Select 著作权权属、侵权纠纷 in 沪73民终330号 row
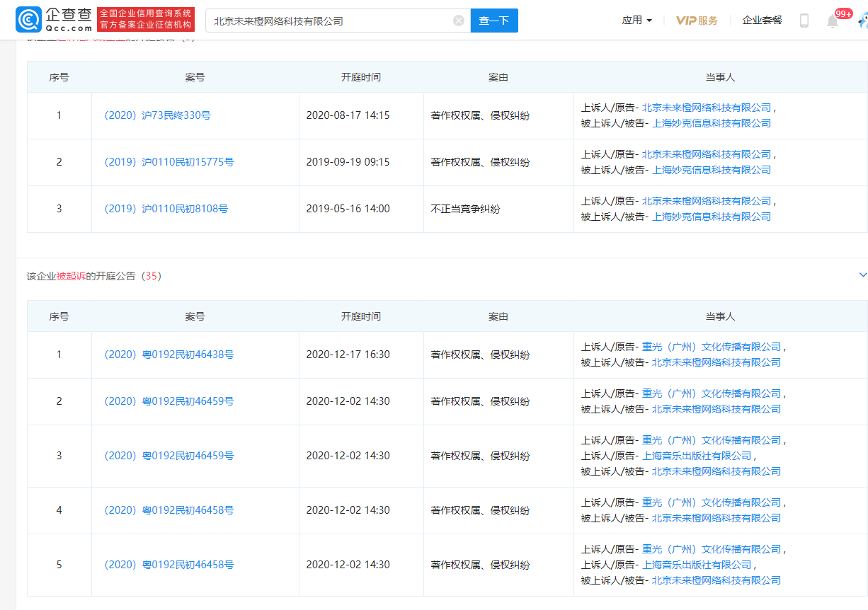This screenshot has width=868, height=610. (480, 115)
